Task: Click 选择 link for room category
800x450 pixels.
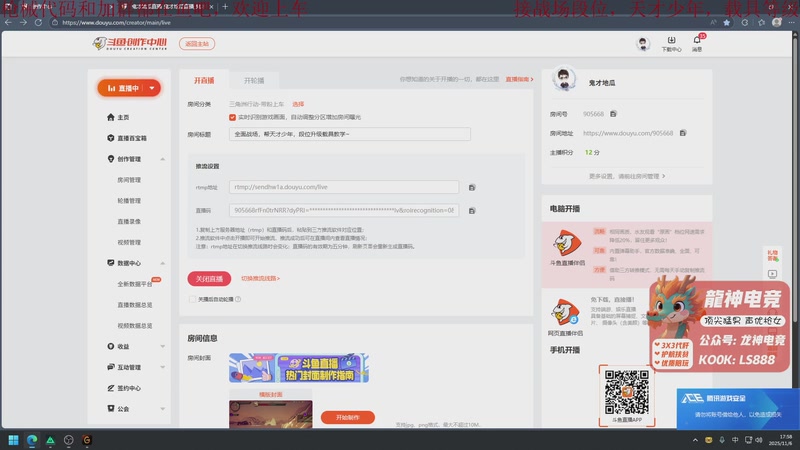Action: (298, 104)
